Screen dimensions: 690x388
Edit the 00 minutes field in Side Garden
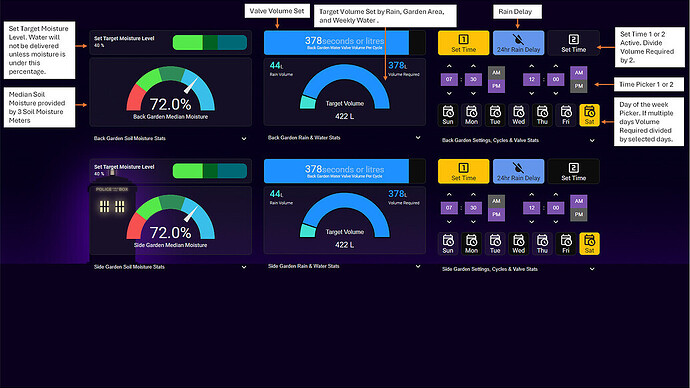click(556, 208)
